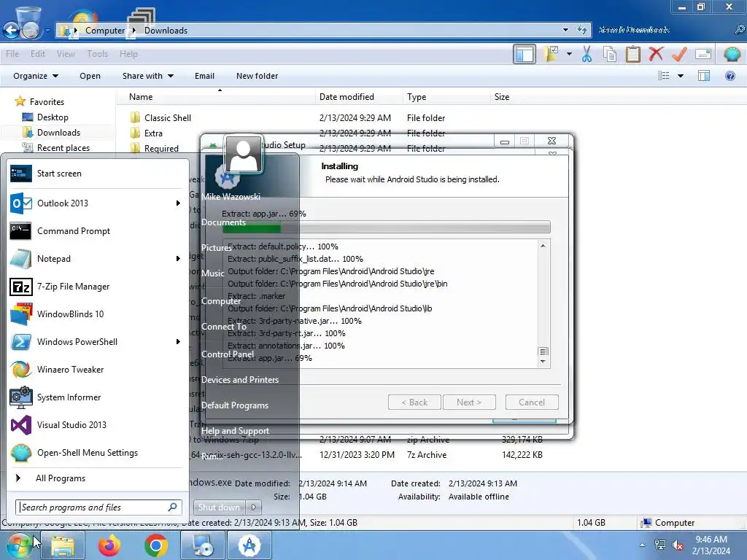Click the Shut down button
Image resolution: width=747 pixels, height=560 pixels.
click(x=219, y=507)
